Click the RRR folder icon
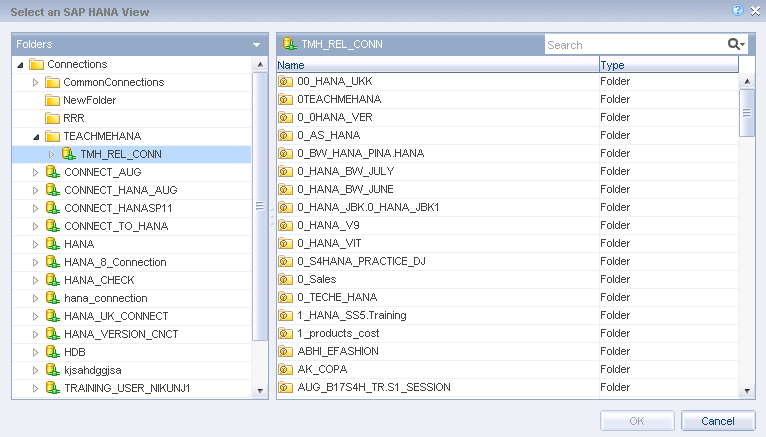Viewport: 766px width, 437px height. (x=52, y=118)
